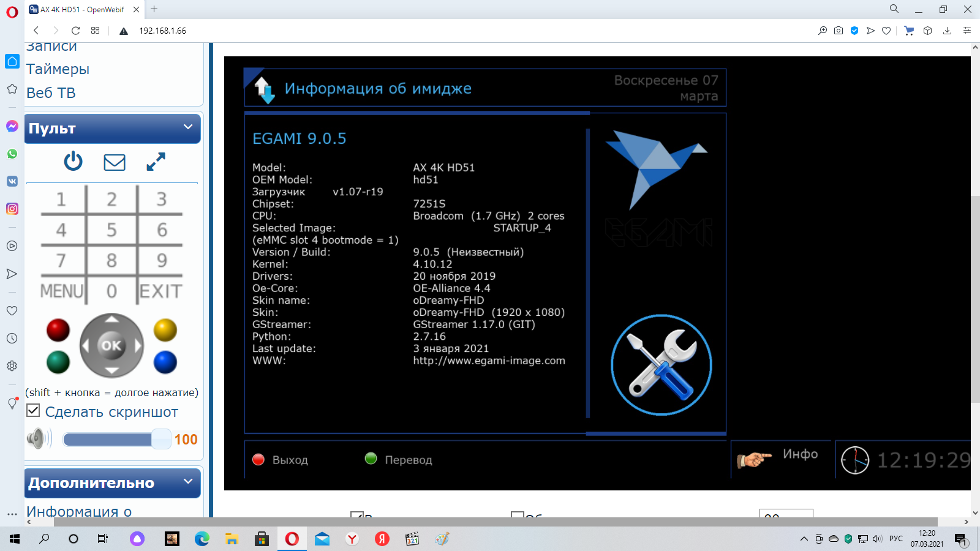Go back to previous page
The height and width of the screenshot is (551, 980).
coord(36,31)
